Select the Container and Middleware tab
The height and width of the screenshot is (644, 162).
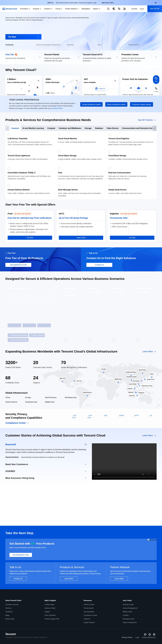tap(70, 128)
